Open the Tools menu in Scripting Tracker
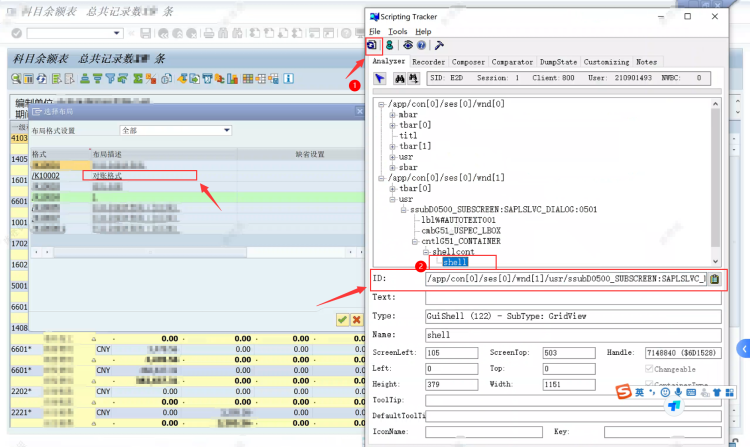Image resolution: width=750 pixels, height=447 pixels. 397,32
